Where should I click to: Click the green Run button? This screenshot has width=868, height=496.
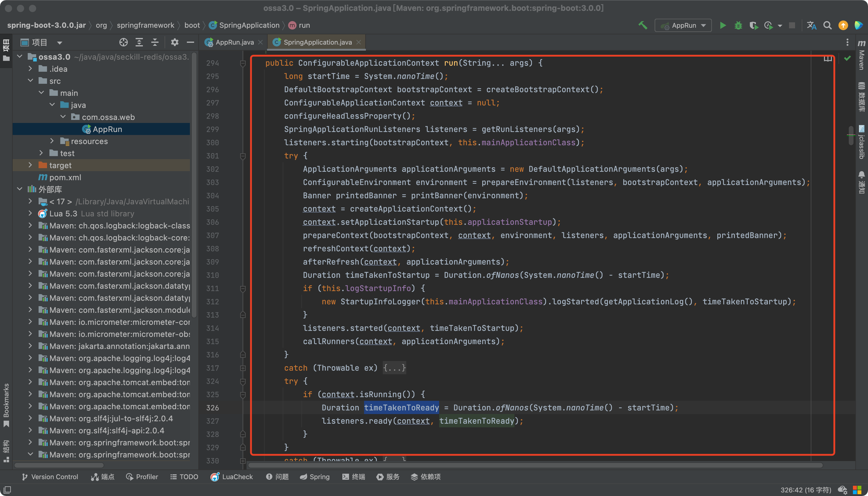[722, 26]
